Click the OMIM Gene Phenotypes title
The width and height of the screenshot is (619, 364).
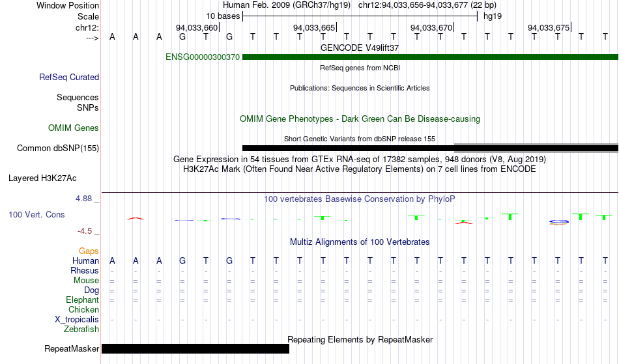tap(360, 119)
